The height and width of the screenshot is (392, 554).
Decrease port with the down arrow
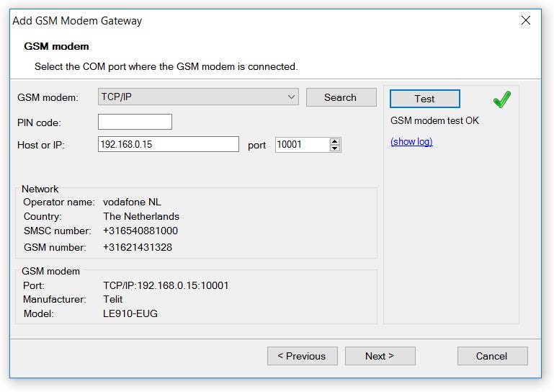tap(335, 148)
